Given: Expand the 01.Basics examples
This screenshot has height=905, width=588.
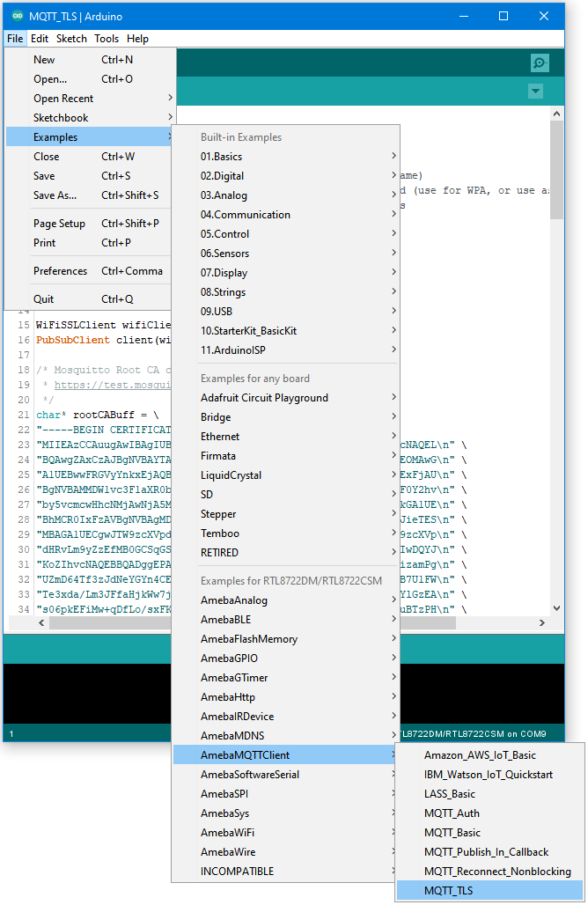Looking at the screenshot, I should click(x=285, y=157).
